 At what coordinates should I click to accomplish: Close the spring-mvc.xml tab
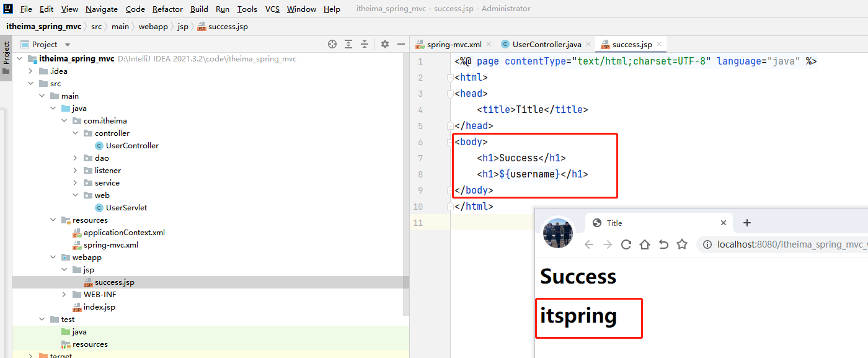tap(489, 44)
